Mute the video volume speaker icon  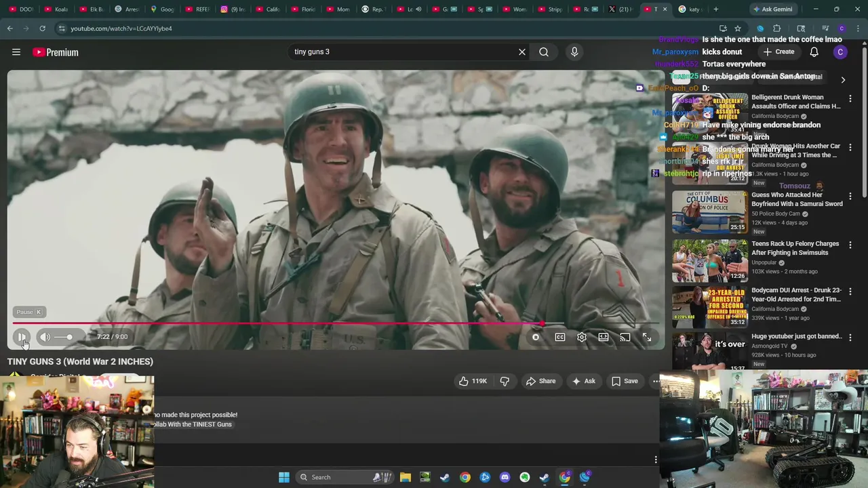[x=45, y=337]
